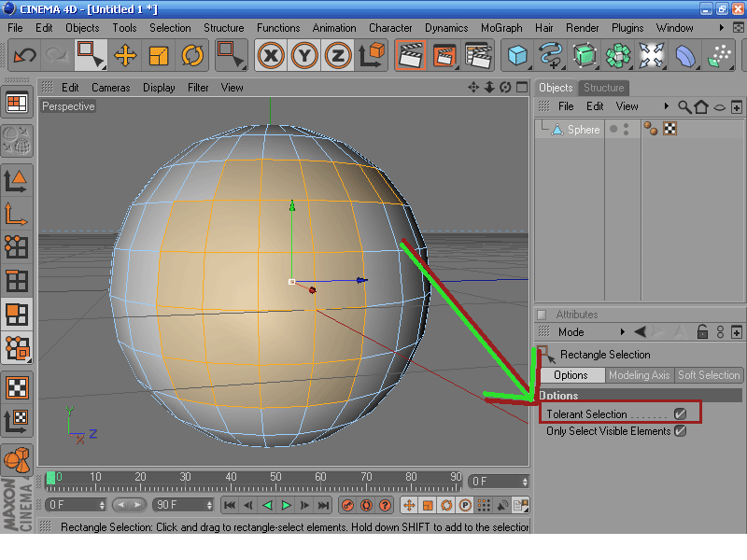Click the viewport move-camera icon
747x560 pixels.
click(x=473, y=87)
